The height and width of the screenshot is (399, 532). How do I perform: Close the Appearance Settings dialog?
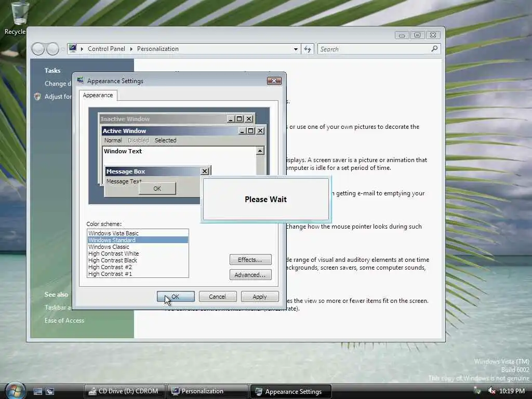click(x=274, y=81)
